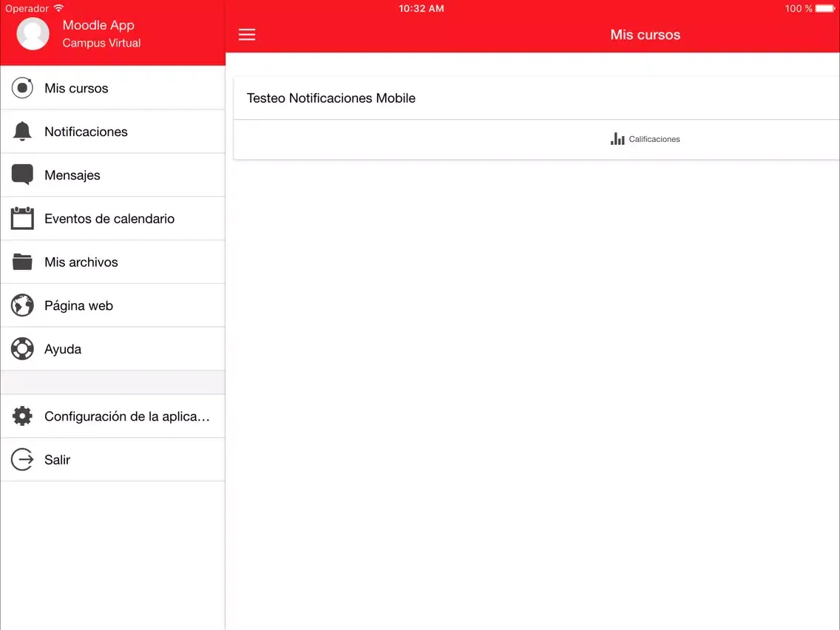This screenshot has height=630, width=840.
Task: Click the Mis cursos radio-style icon
Action: pyautogui.click(x=22, y=88)
